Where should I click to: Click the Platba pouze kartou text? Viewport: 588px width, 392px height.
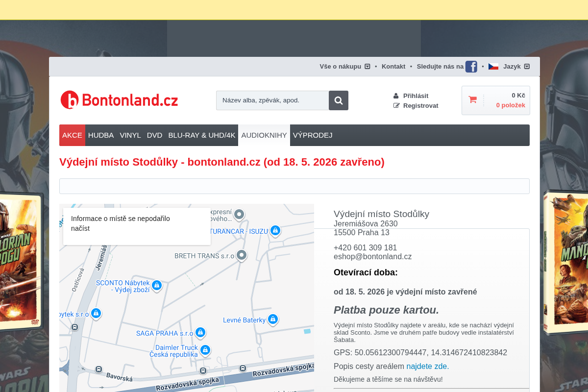click(386, 310)
